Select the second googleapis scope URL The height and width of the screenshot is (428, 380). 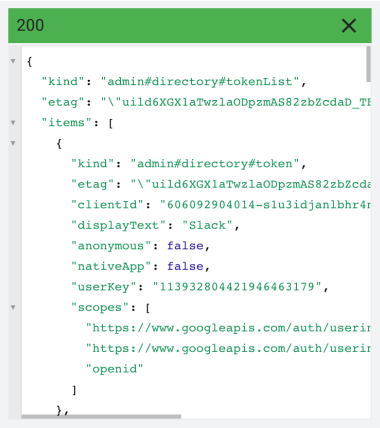(x=228, y=349)
